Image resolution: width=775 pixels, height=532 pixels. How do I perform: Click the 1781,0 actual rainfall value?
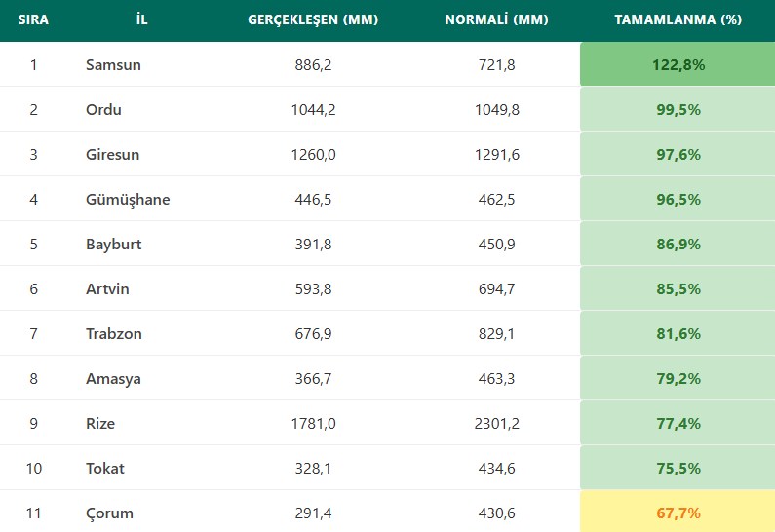(x=313, y=424)
